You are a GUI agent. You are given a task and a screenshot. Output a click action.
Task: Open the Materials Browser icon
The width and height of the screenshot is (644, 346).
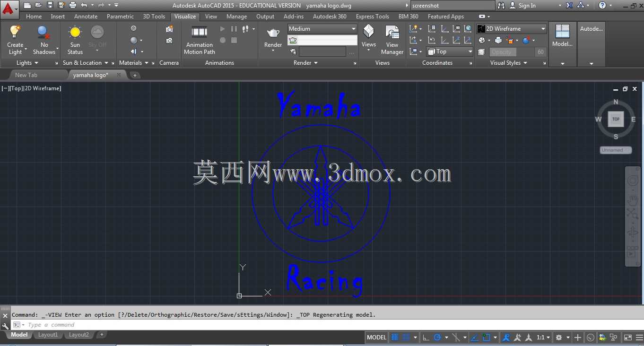[x=133, y=28]
